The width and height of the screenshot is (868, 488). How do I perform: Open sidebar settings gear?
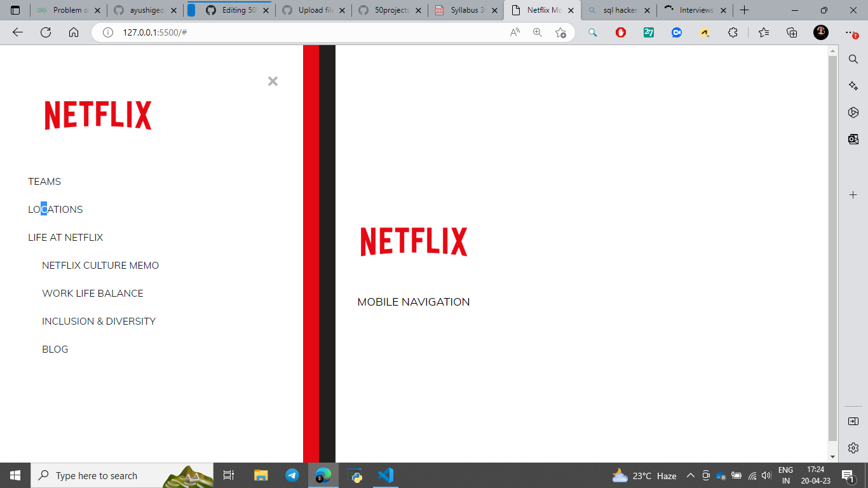853,448
